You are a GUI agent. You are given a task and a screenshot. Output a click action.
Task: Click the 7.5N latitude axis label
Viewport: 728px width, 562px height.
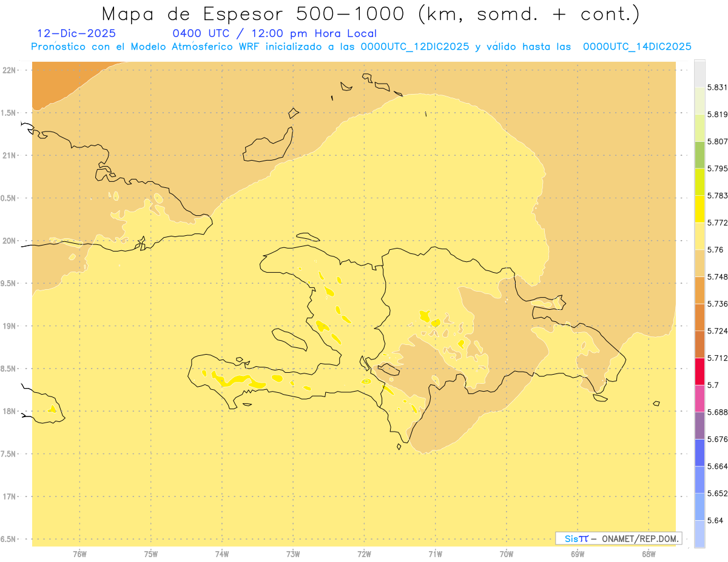(x=9, y=453)
